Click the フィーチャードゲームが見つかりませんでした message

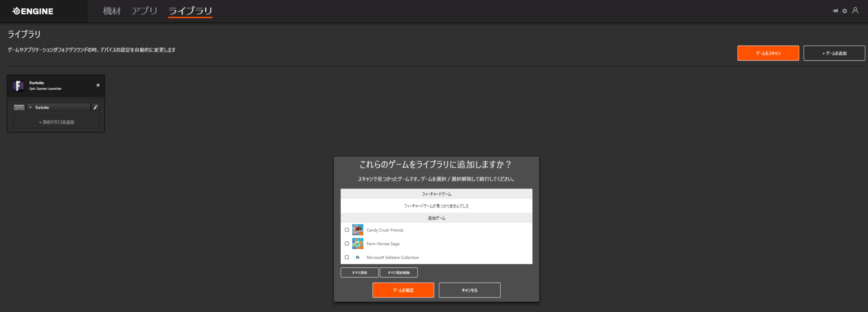pos(437,206)
